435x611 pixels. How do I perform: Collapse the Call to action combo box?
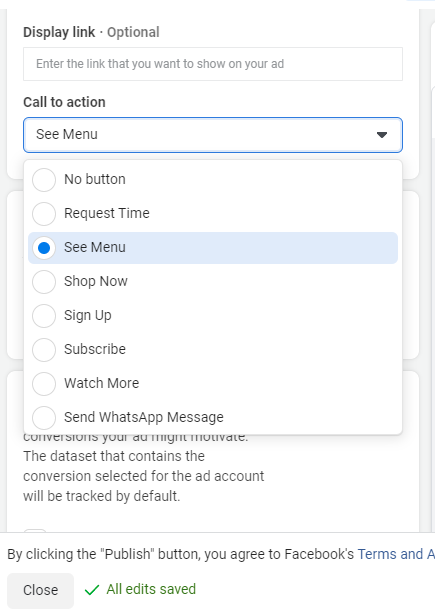213,135
